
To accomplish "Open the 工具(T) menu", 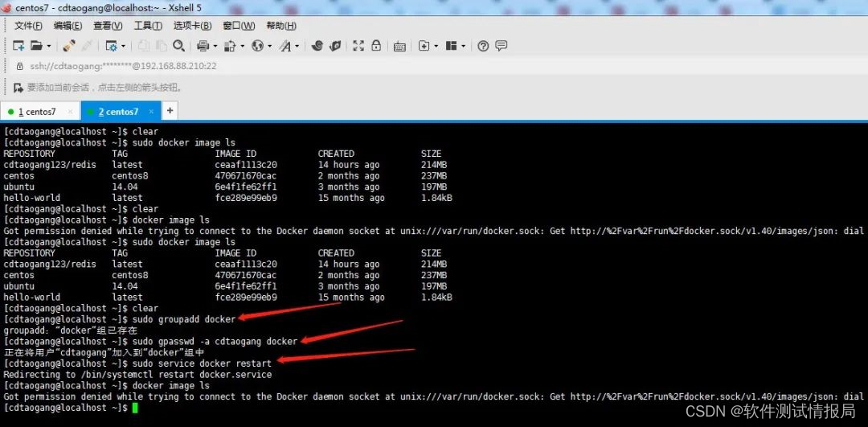I will 148,26.
